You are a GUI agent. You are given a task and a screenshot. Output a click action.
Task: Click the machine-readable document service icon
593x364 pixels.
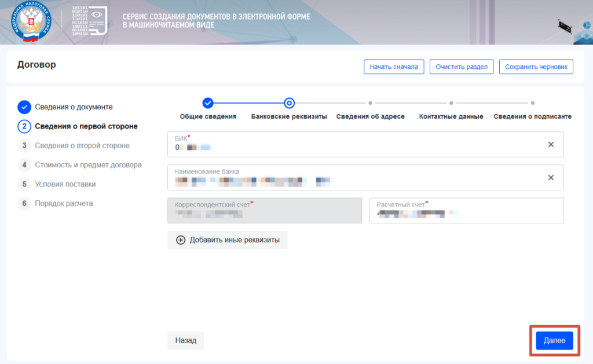(90, 21)
